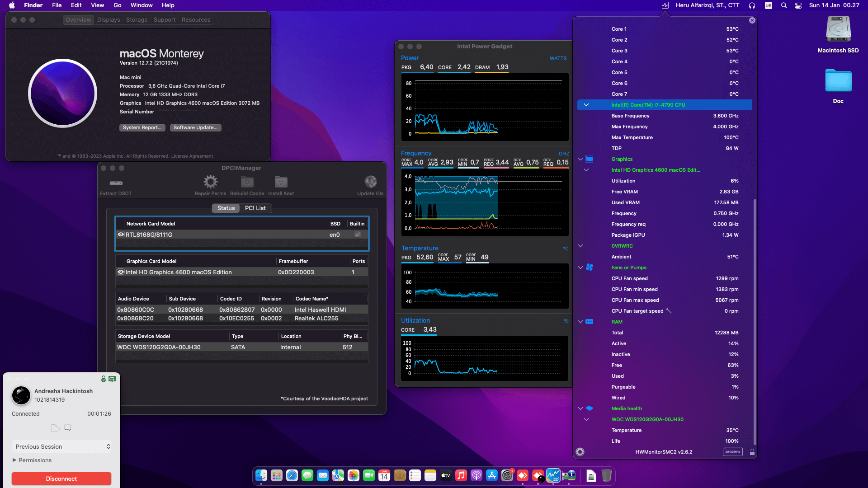Run Repair Perms in DPCIManager
Screen dimensions: 868x488
210,182
